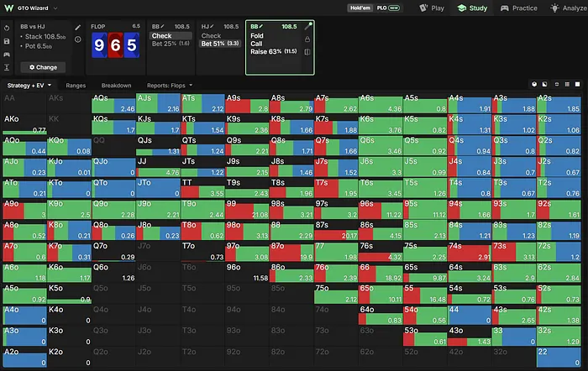This screenshot has width=588, height=371.
Task: Select the solid square view icon
Action: pos(578,84)
